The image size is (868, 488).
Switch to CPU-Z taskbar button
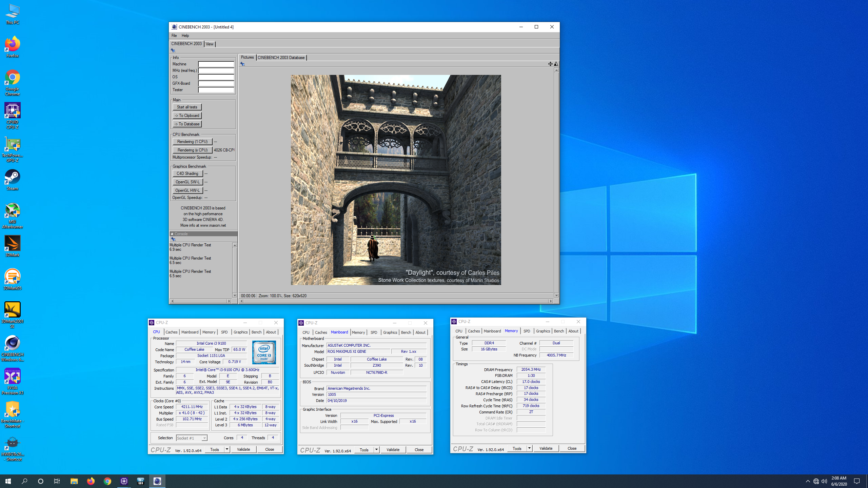click(124, 481)
